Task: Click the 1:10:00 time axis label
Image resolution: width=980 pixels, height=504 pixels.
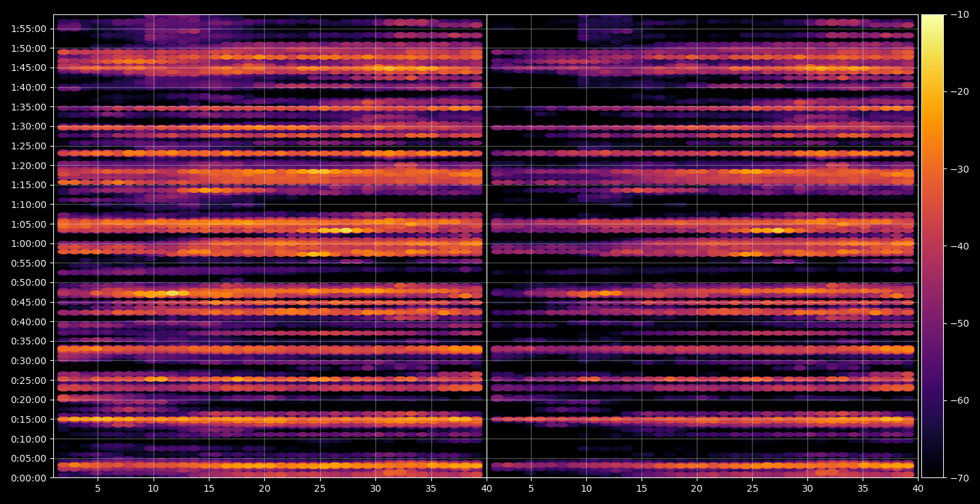Action: [29, 205]
